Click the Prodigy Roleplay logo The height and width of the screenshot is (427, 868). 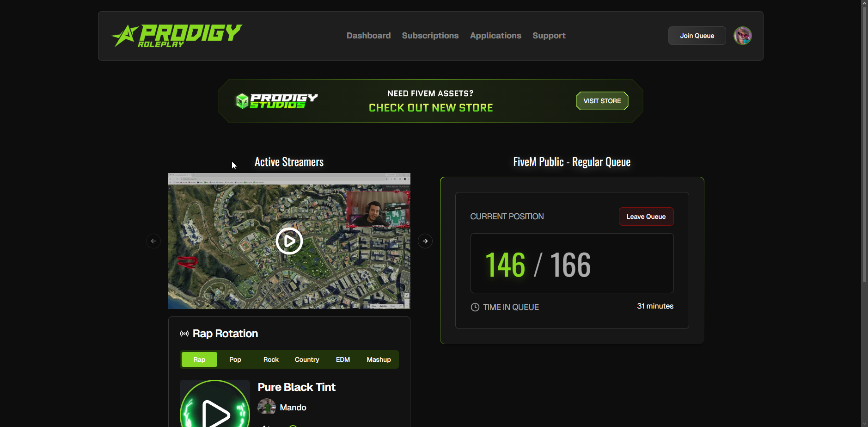click(177, 36)
